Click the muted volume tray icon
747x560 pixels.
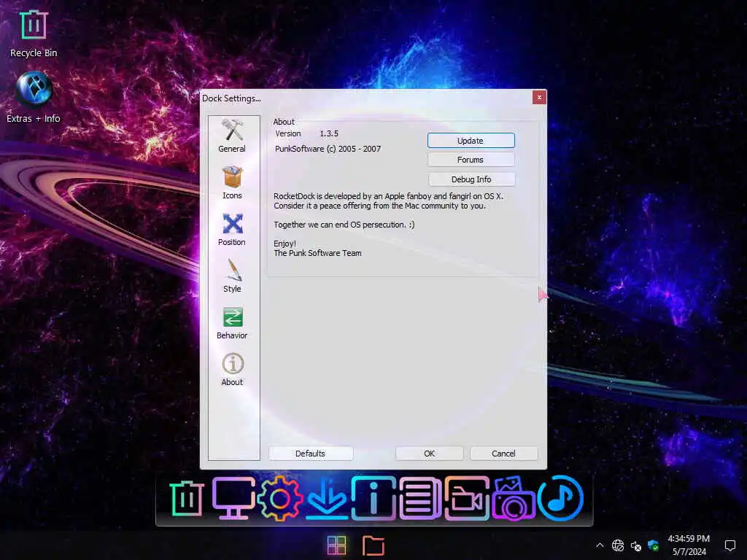point(636,545)
